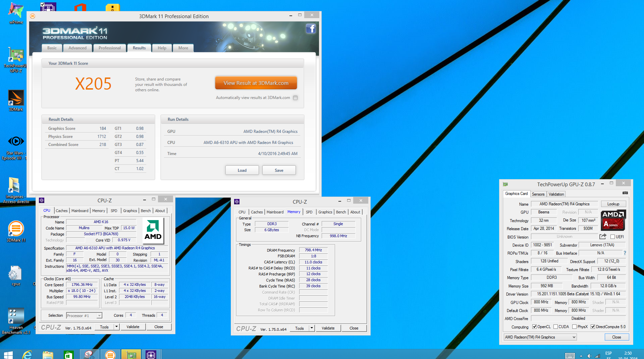Open Internet Explorer from the taskbar
644x359 pixels.
point(27,354)
